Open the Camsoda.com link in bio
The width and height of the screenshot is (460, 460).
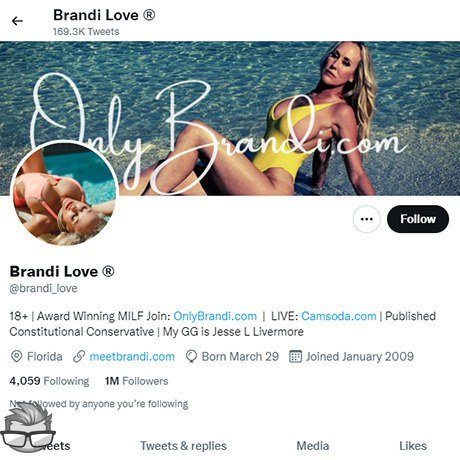(339, 316)
